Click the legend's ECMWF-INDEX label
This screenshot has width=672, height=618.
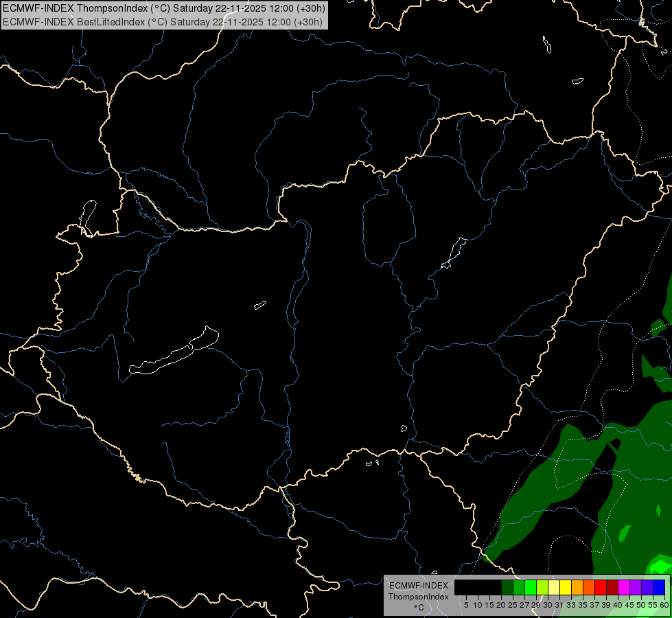(419, 586)
